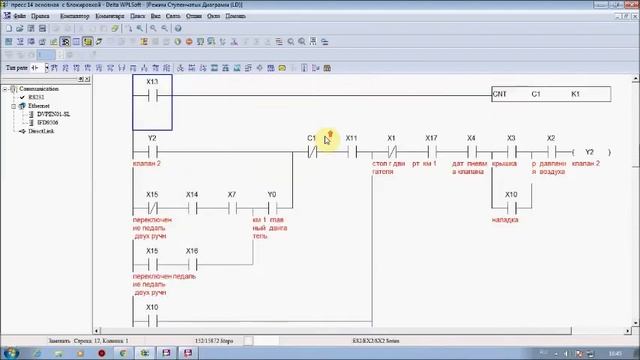Select the X4 contact

[472, 152]
